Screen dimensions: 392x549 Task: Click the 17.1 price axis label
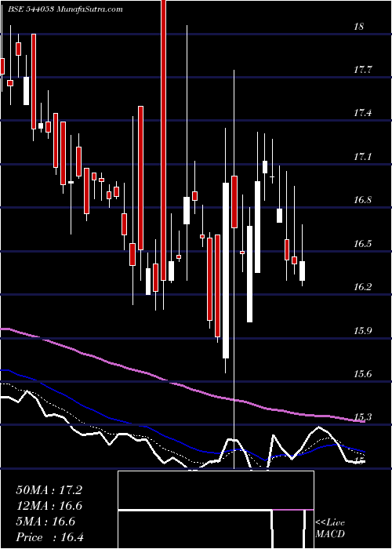[362, 157]
